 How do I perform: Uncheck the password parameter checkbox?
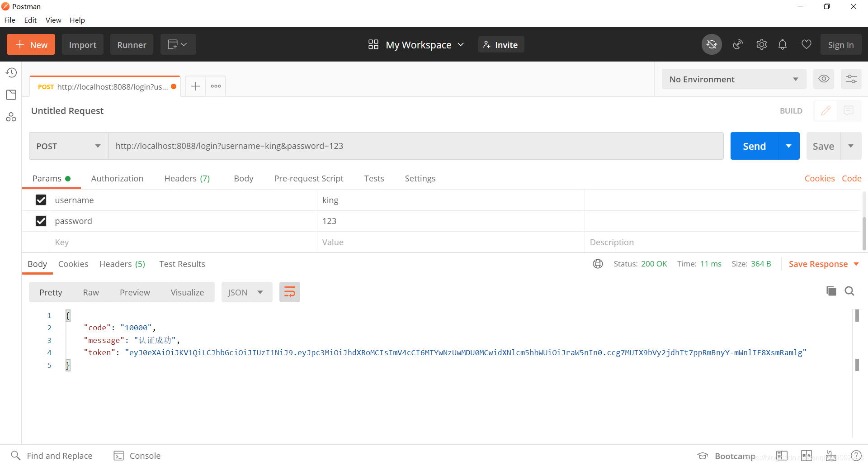pos(41,221)
